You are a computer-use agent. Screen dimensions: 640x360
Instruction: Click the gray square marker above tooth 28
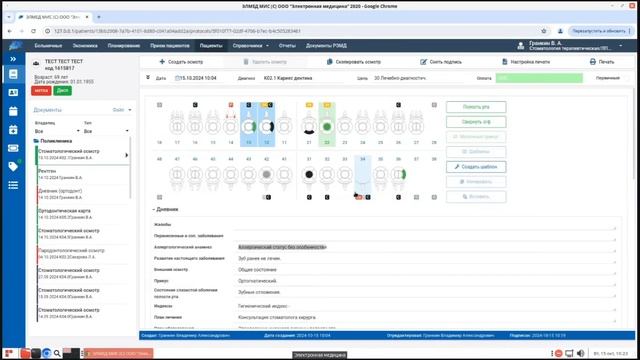434,105
